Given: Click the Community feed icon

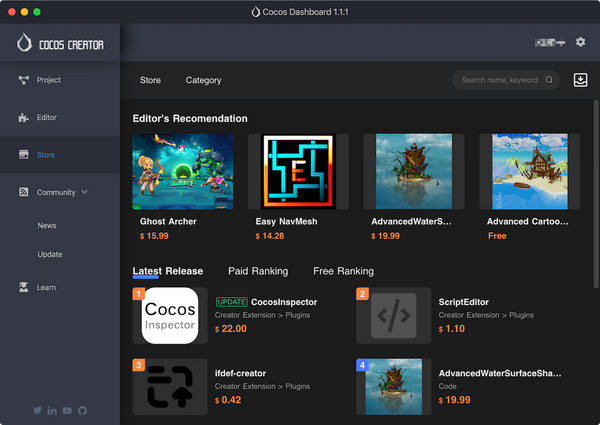Looking at the screenshot, I should 24,192.
